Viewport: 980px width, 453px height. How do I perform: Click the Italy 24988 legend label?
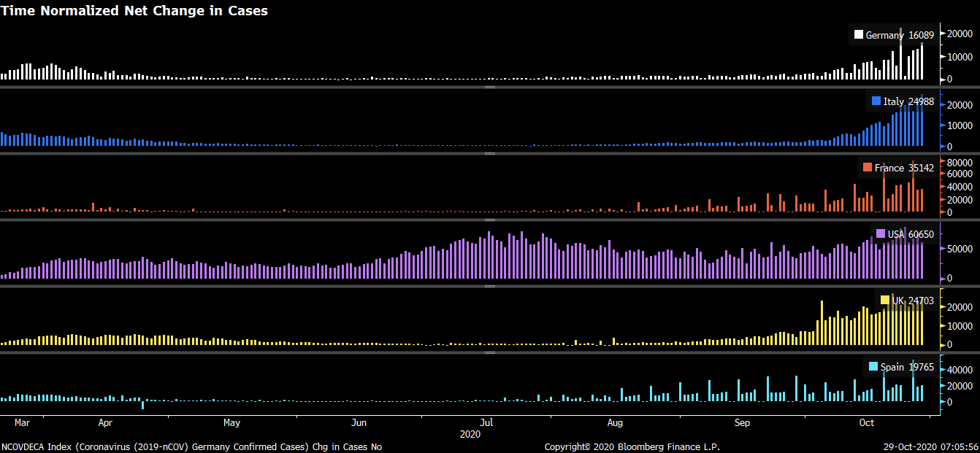(908, 101)
